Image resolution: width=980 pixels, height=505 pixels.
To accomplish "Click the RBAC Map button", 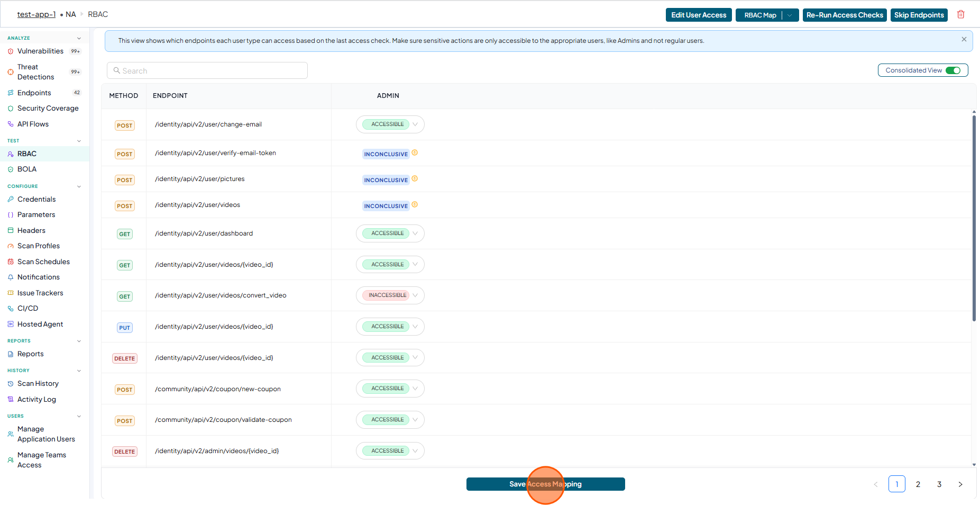I will pos(759,15).
